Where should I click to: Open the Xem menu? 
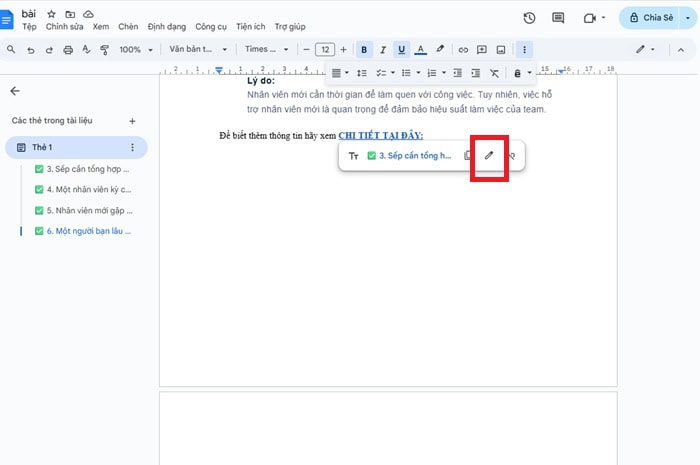[x=101, y=27]
